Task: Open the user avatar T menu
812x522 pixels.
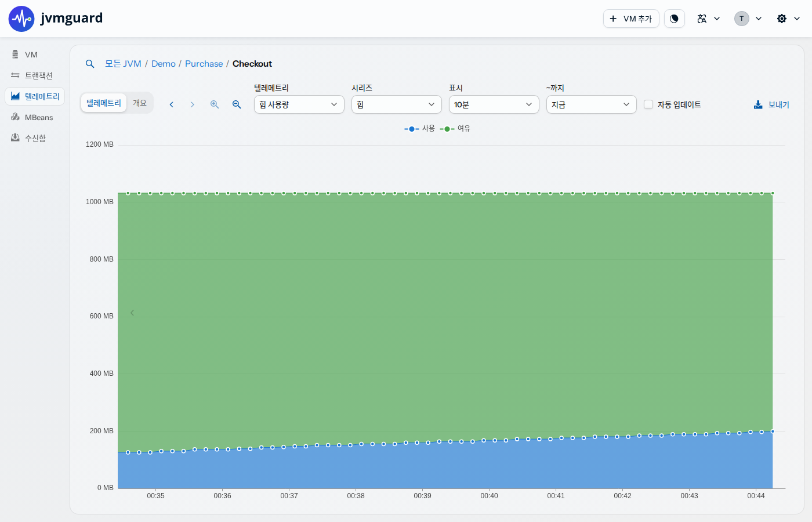Action: click(748, 19)
